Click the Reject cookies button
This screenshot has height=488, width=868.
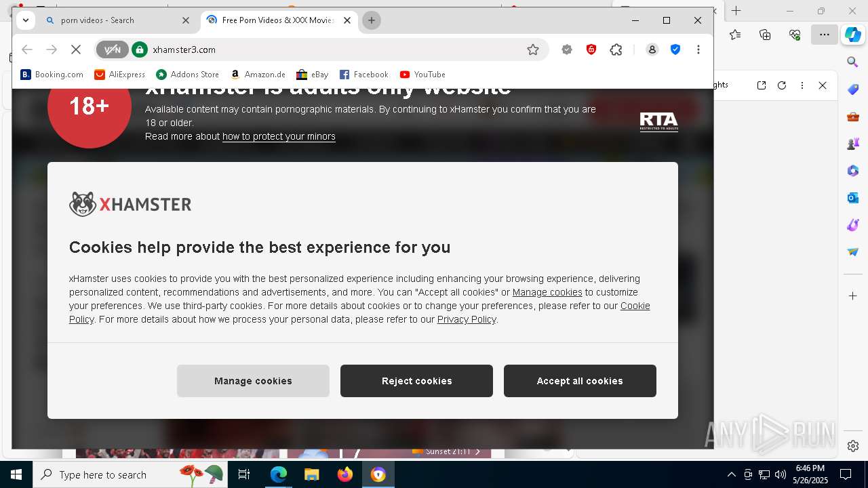(x=416, y=381)
